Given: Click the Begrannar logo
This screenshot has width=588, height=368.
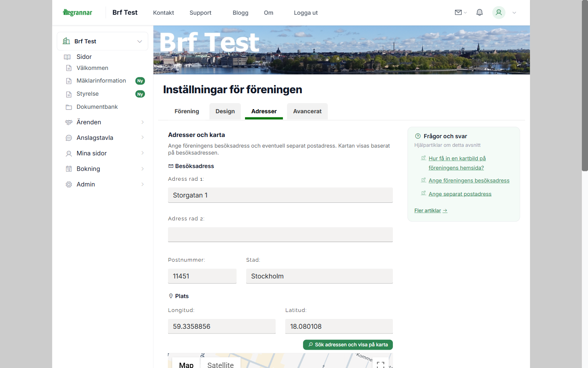Looking at the screenshot, I should 77,12.
